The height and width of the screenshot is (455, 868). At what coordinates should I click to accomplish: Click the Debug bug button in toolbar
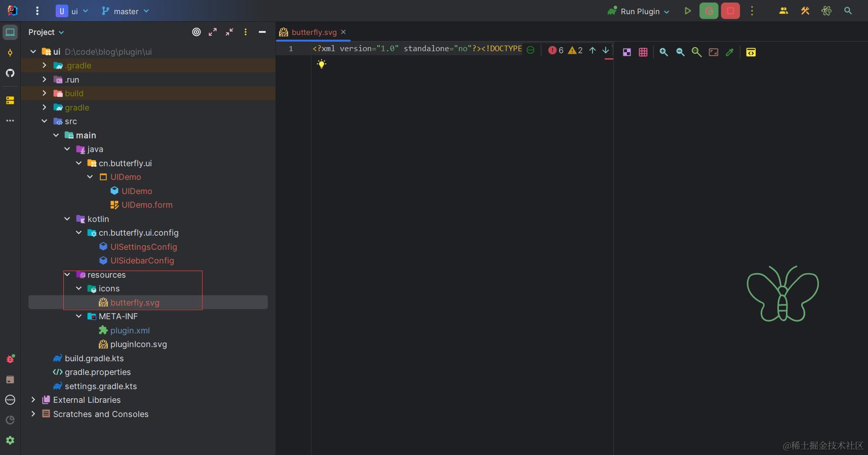click(x=709, y=11)
